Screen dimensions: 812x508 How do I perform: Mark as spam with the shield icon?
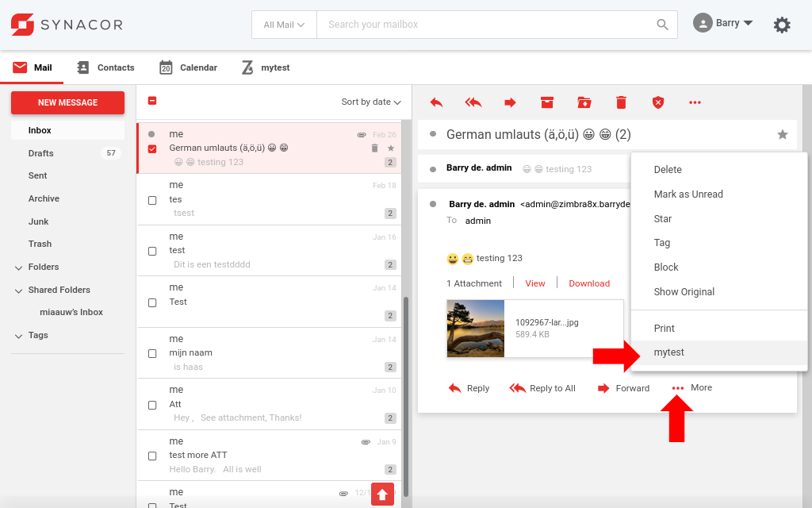657,102
